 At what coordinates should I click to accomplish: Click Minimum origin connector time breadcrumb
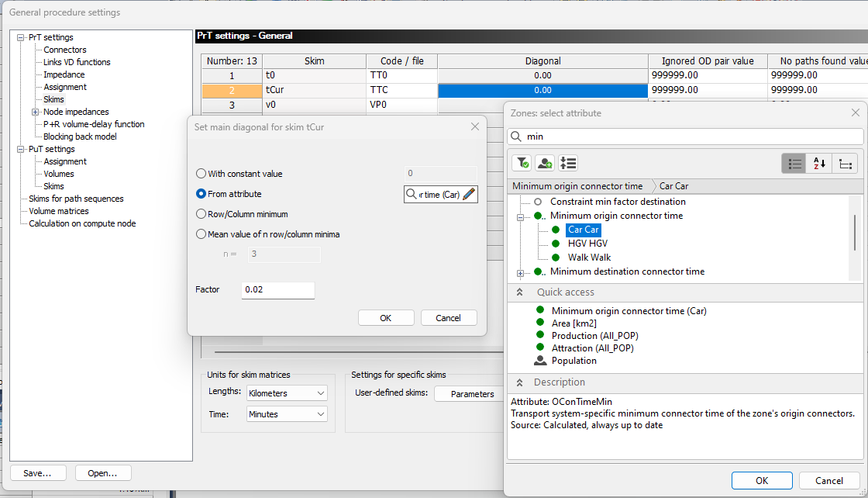pos(577,186)
